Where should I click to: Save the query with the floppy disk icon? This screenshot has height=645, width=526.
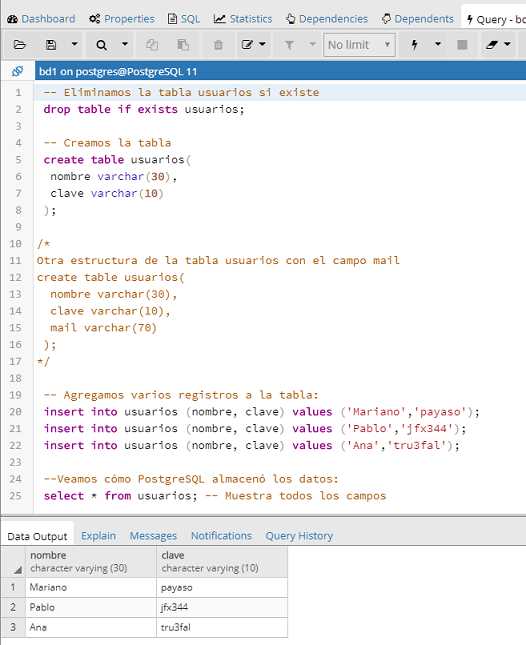(x=51, y=45)
